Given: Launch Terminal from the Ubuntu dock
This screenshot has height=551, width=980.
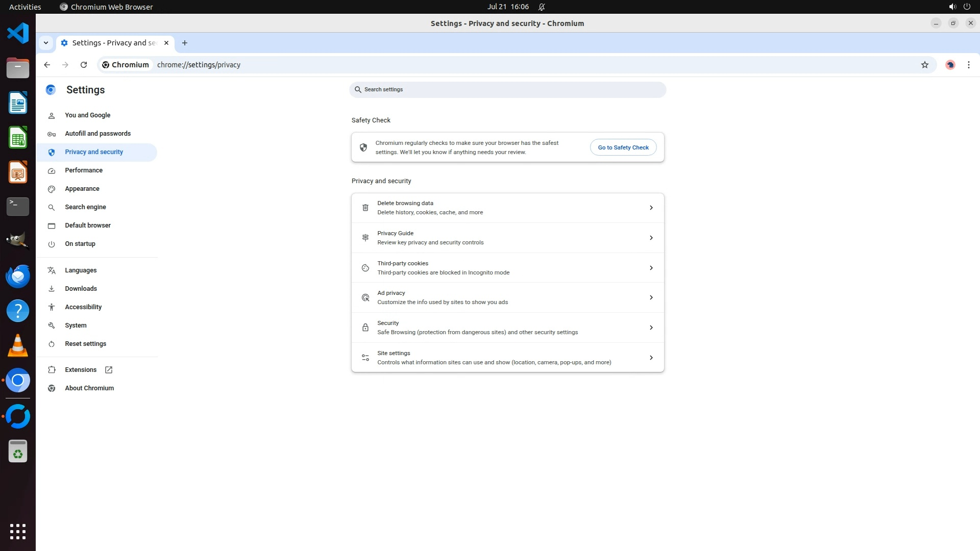Looking at the screenshot, I should pos(18,207).
